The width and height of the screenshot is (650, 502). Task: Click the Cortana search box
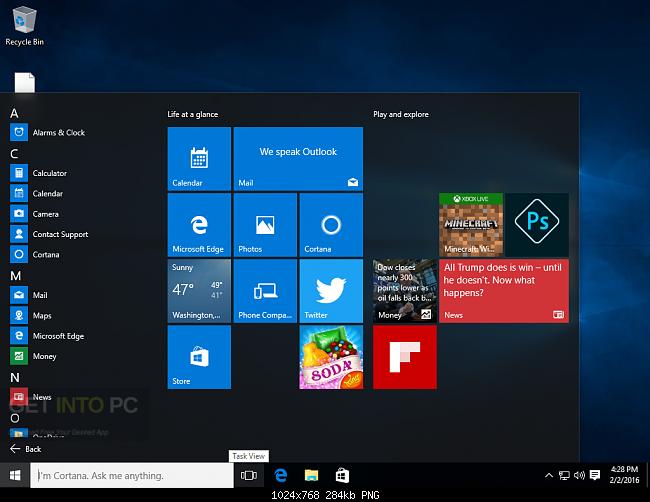[x=132, y=475]
